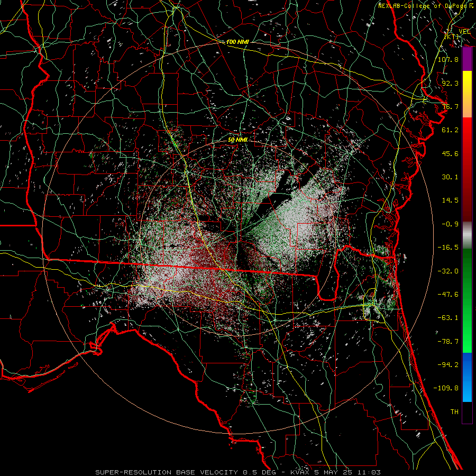The height and width of the screenshot is (476, 476).
Task: Click the 76.7 velocity legend value
Action: (450, 106)
